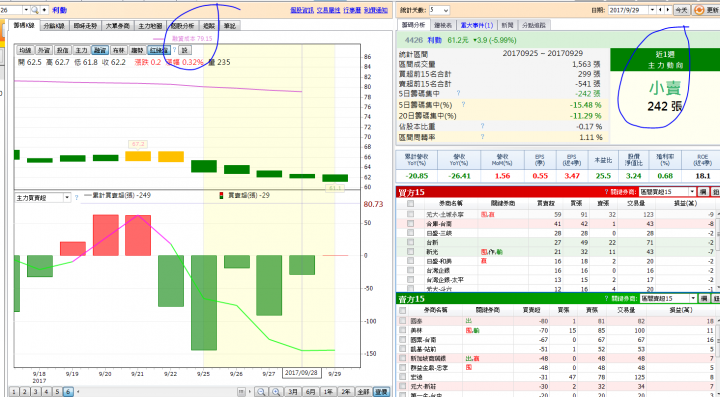
Task: Sort 賣方15 by 交易量 column header
Action: pyautogui.click(x=626, y=310)
